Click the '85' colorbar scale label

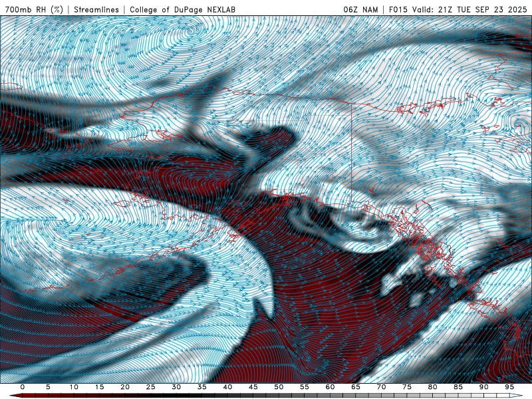tap(458, 387)
